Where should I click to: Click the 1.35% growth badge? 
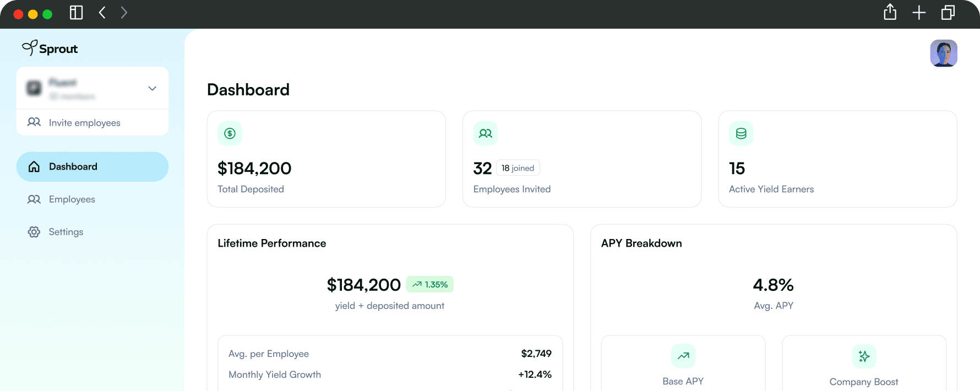[x=429, y=285]
